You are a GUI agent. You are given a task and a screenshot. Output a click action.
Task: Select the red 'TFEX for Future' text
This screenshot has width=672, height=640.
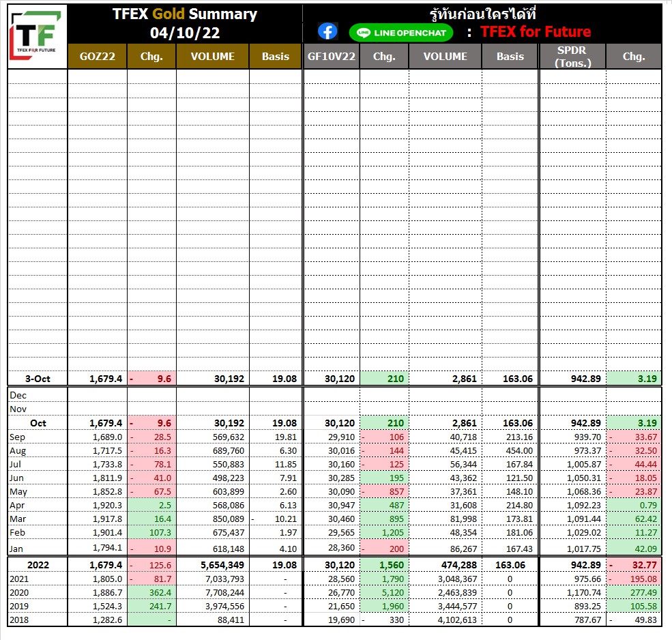click(536, 31)
